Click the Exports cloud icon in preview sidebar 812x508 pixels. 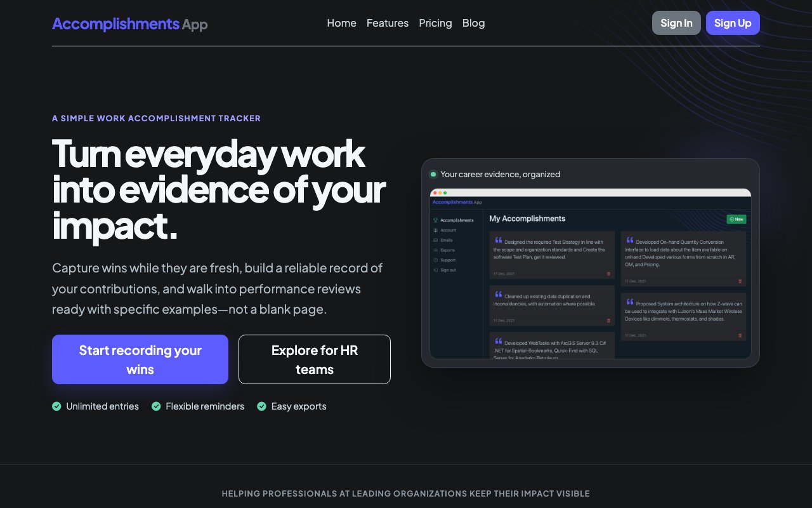click(435, 250)
